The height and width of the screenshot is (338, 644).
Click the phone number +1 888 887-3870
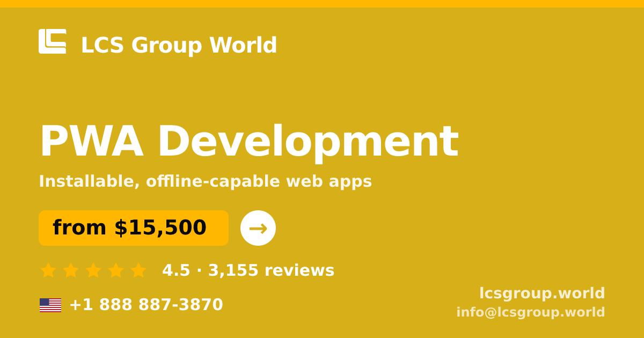click(146, 305)
